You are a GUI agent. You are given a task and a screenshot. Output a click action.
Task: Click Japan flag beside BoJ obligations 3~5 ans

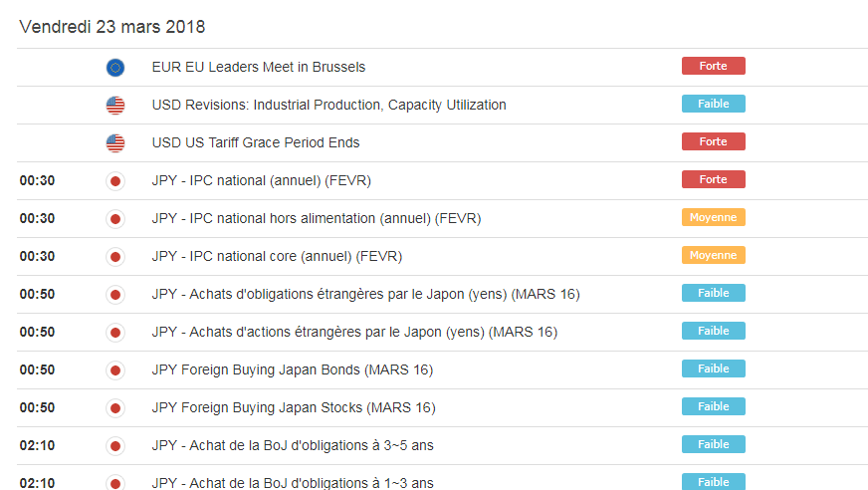(115, 446)
